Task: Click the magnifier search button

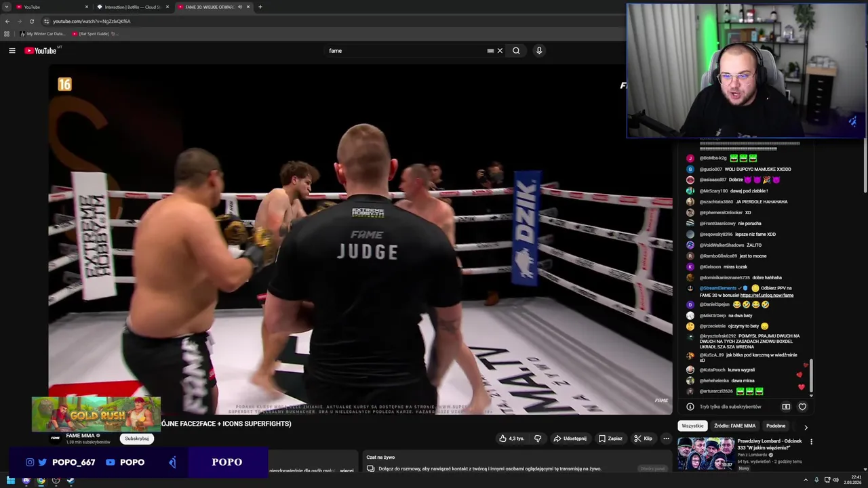Action: pos(516,51)
